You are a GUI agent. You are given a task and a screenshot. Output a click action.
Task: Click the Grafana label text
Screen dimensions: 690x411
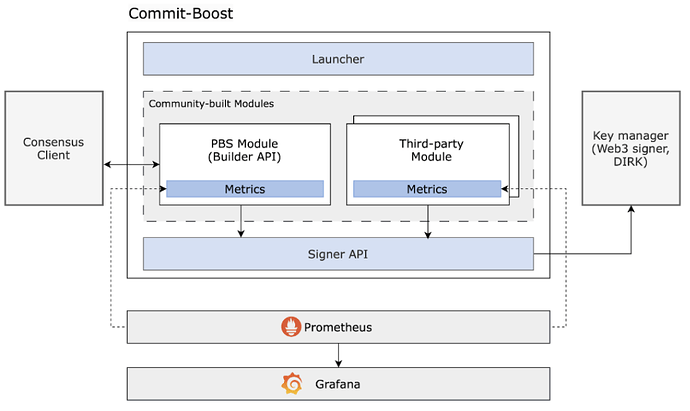(338, 384)
